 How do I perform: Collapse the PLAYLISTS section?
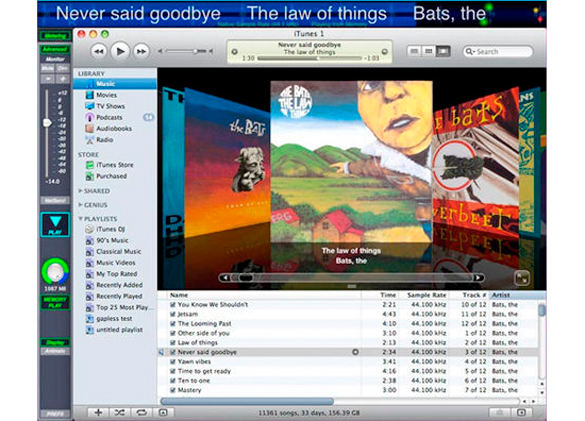pyautogui.click(x=80, y=219)
